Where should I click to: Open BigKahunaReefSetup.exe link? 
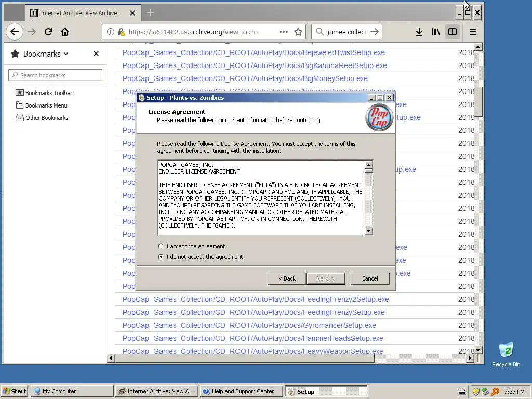255,65
